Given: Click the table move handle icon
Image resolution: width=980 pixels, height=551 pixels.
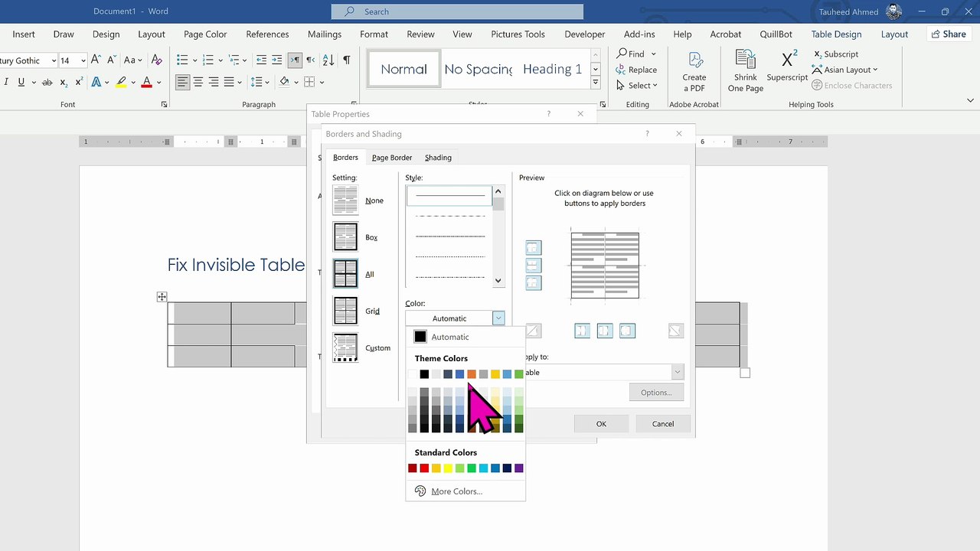Looking at the screenshot, I should pos(162,297).
